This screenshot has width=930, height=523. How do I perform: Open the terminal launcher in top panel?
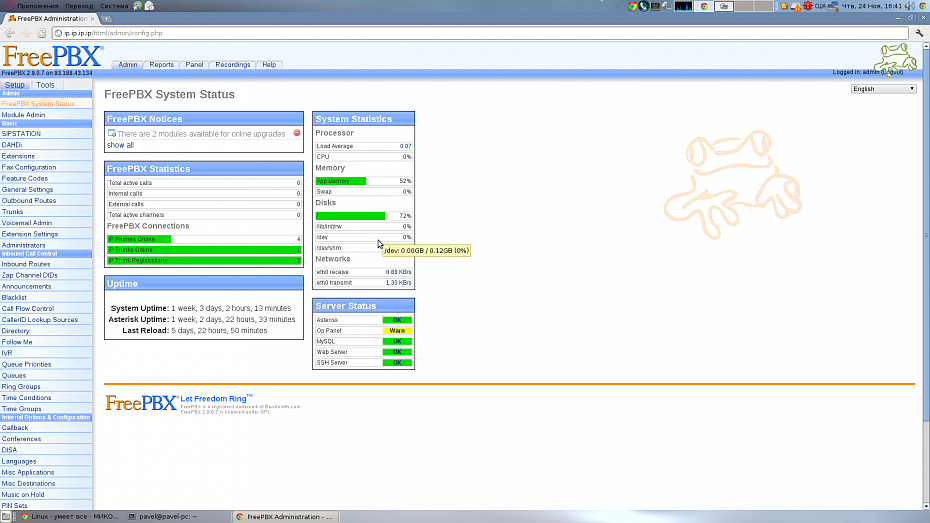coord(655,6)
